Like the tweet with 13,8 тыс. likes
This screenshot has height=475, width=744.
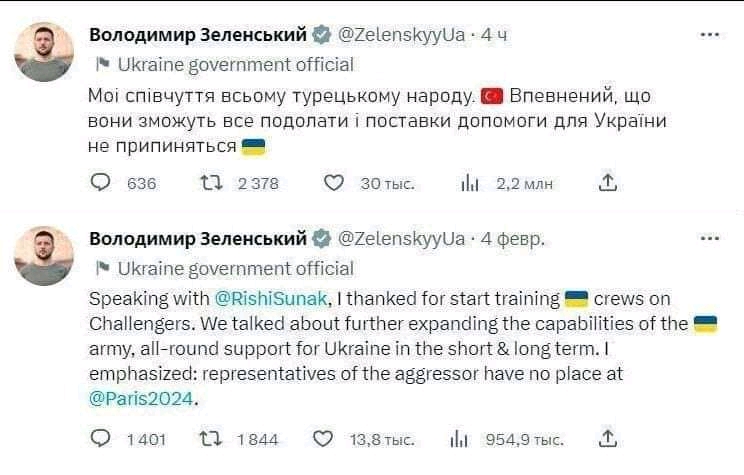point(323,438)
